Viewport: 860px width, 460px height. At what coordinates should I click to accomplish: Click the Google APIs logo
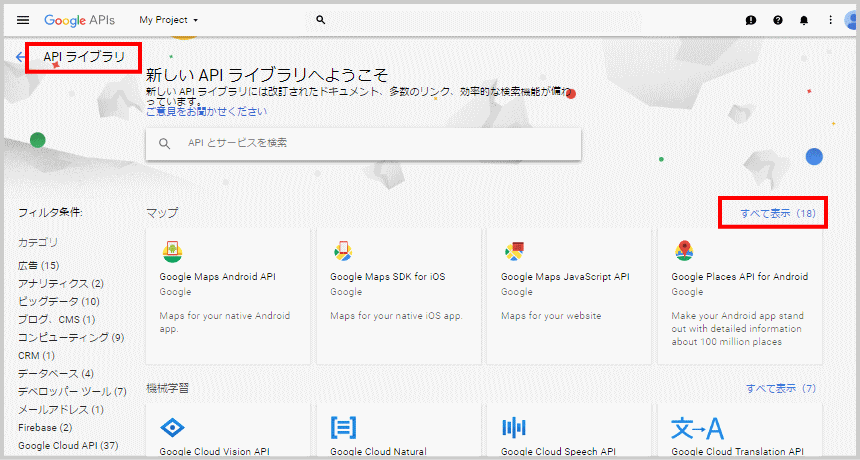(x=80, y=20)
